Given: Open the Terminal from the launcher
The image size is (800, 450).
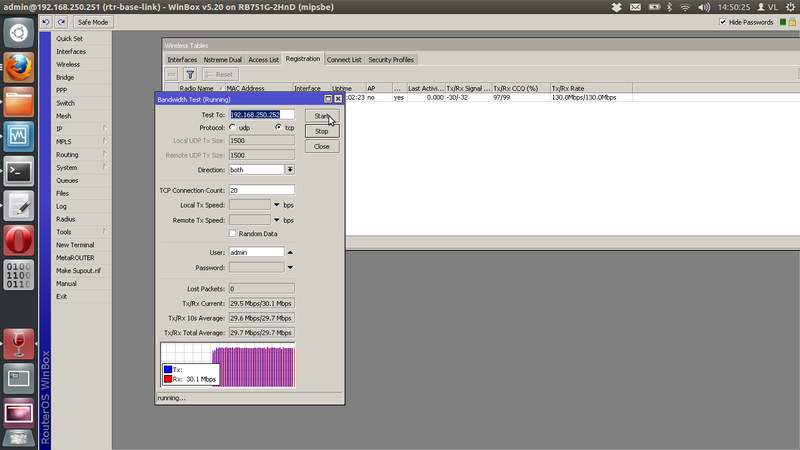Looking at the screenshot, I should tap(19, 170).
